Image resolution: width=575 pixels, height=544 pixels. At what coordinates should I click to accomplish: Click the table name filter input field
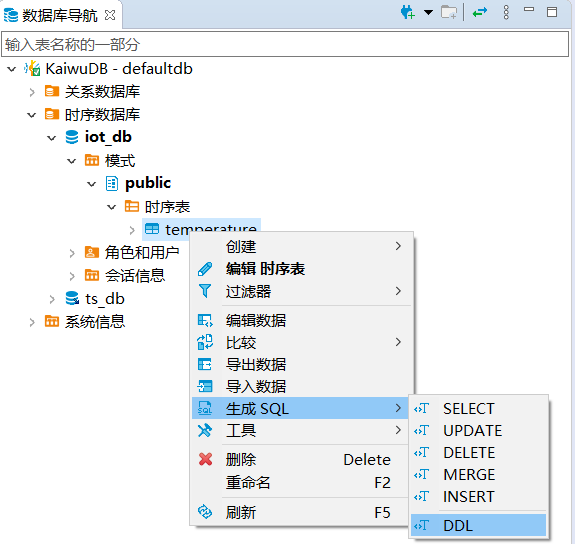tap(285, 44)
